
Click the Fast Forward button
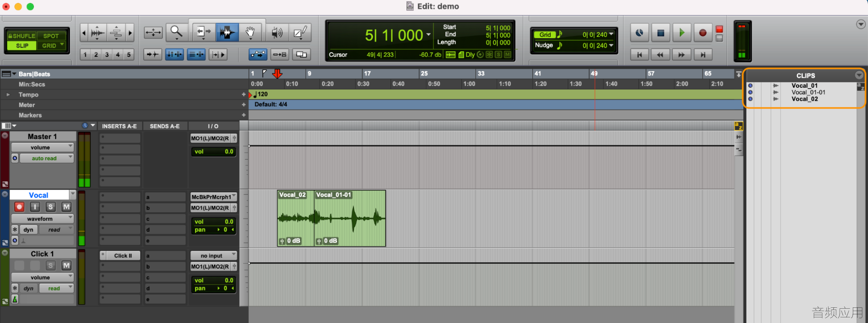coord(681,55)
